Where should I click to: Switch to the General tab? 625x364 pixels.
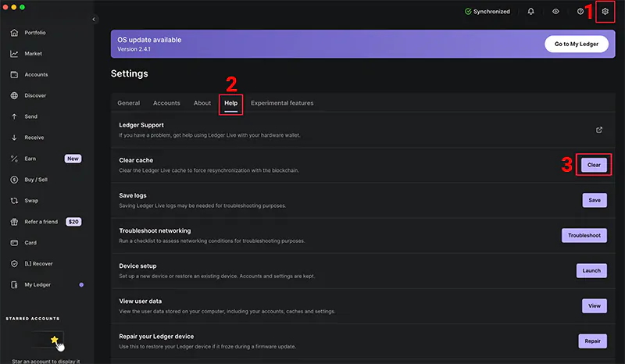coord(129,103)
